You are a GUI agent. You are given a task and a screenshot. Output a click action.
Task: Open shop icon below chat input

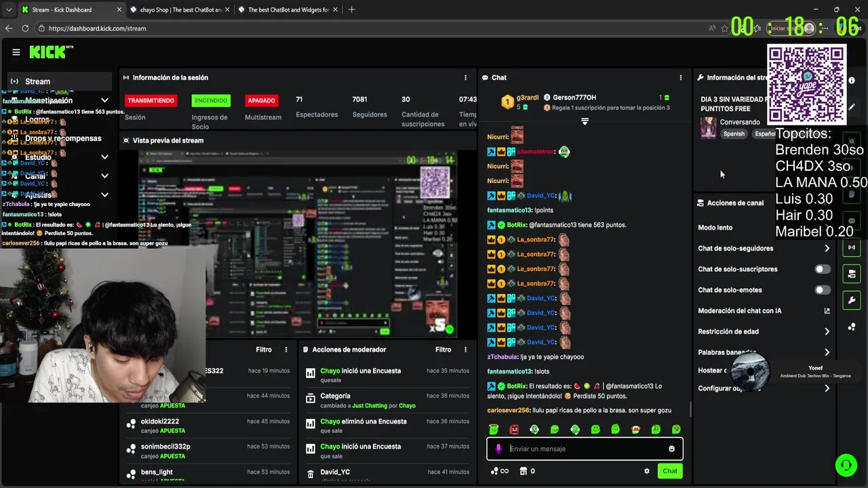[x=524, y=471]
